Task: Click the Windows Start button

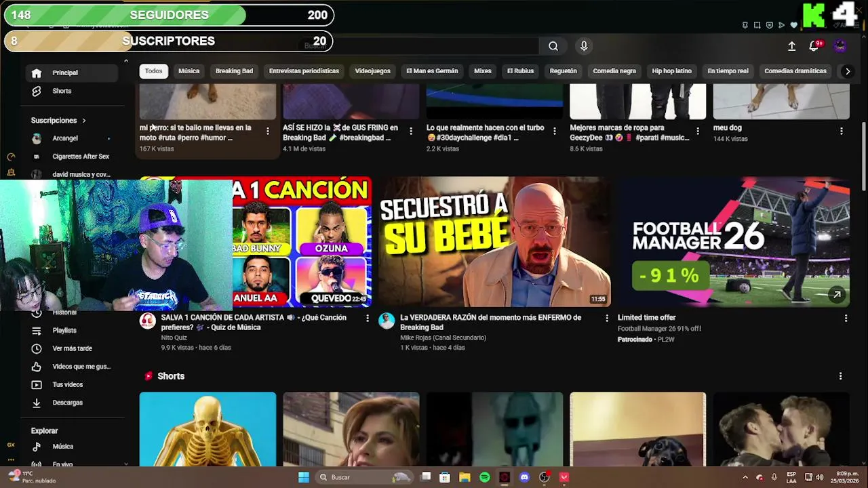Action: pyautogui.click(x=304, y=477)
